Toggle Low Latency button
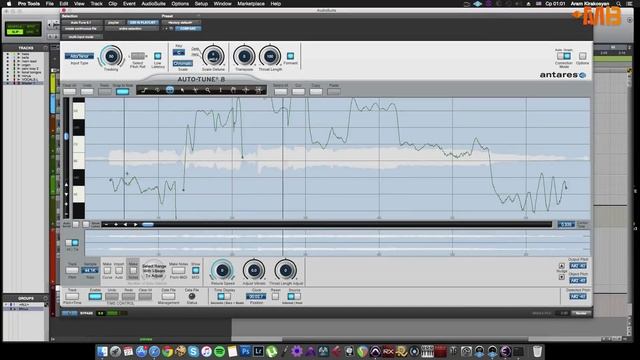640x360 pixels. pos(158,56)
